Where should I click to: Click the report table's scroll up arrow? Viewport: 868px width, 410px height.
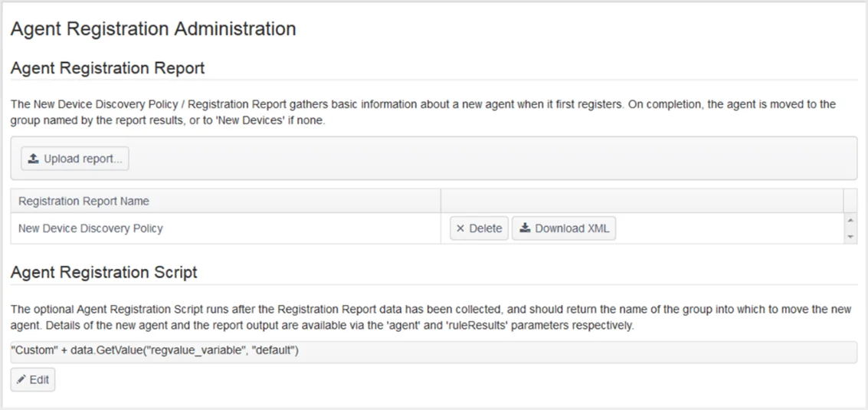pos(850,221)
